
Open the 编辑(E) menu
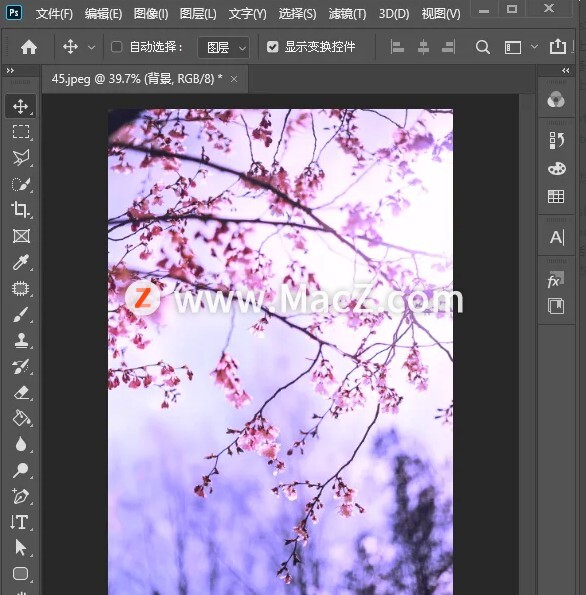click(103, 14)
